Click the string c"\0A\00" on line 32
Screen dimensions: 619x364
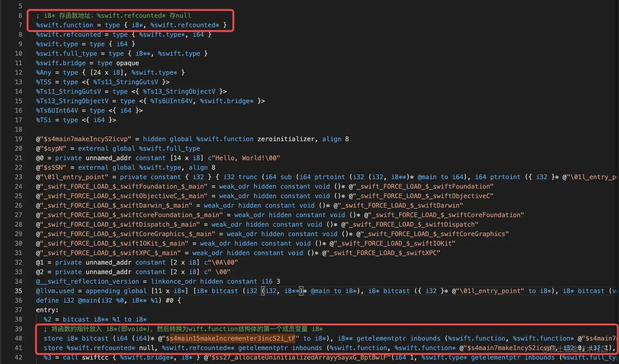click(221, 263)
